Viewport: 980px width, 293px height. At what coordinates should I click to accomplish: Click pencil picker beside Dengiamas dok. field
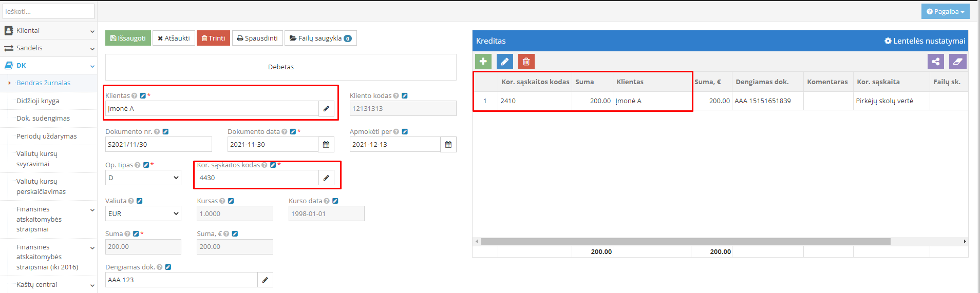tap(265, 280)
